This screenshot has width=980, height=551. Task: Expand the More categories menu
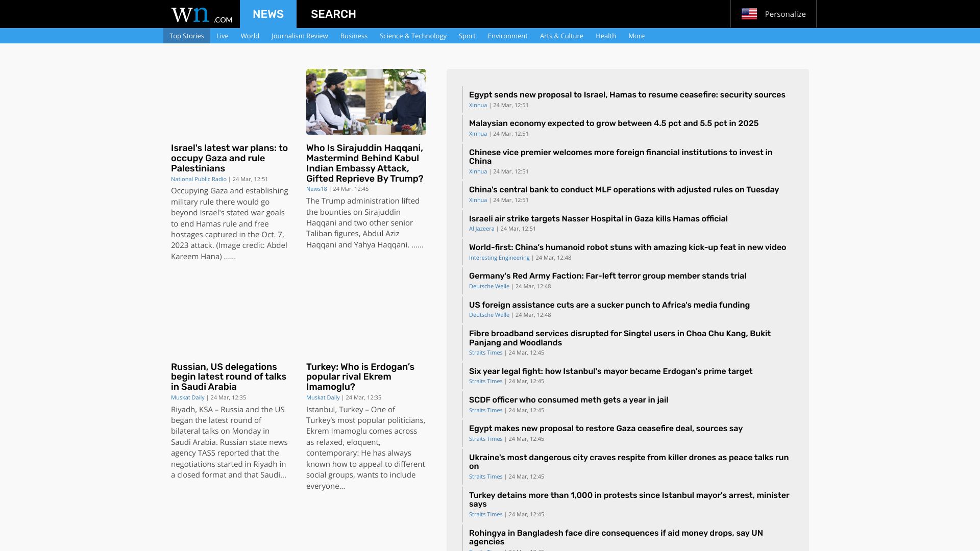pos(636,36)
